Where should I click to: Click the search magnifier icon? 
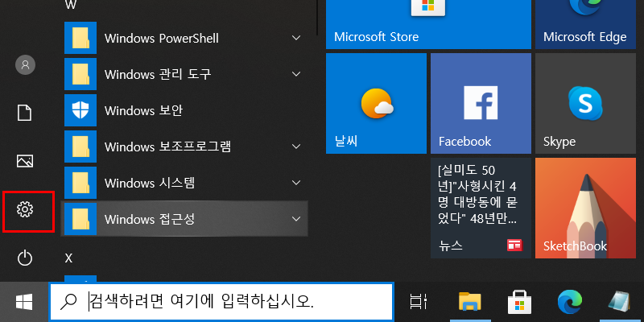(x=68, y=303)
